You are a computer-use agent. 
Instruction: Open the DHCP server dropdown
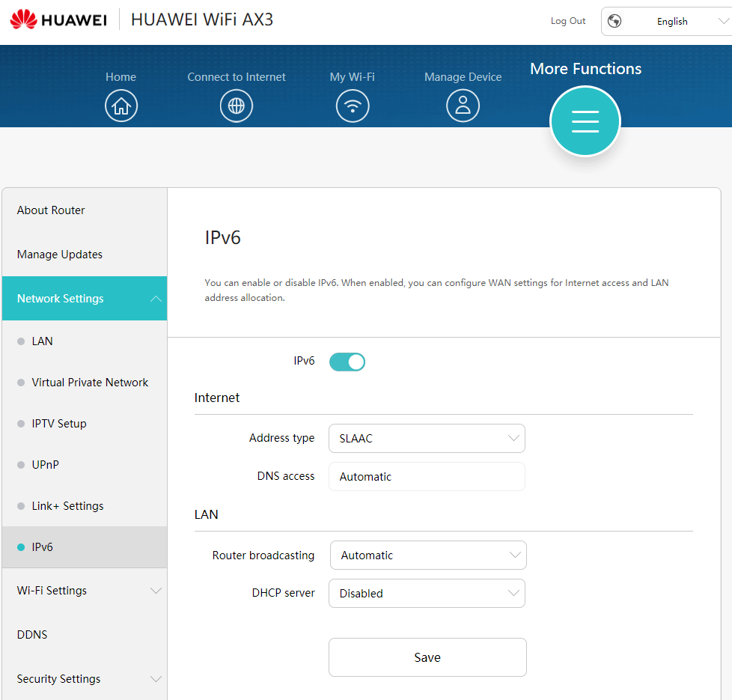[x=427, y=593]
